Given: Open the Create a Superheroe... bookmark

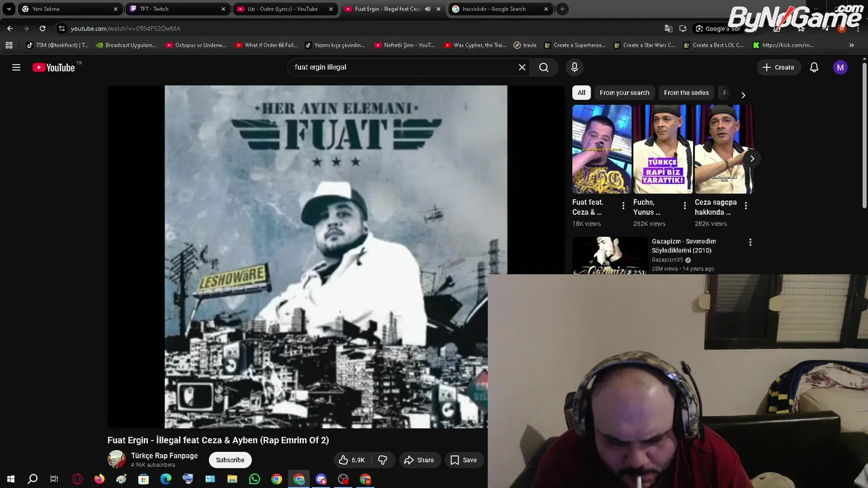Looking at the screenshot, I should [574, 45].
